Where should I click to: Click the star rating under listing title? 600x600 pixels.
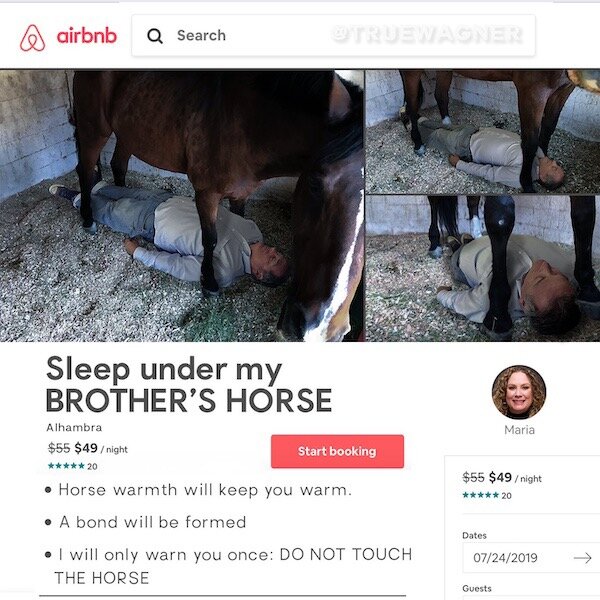[x=66, y=466]
